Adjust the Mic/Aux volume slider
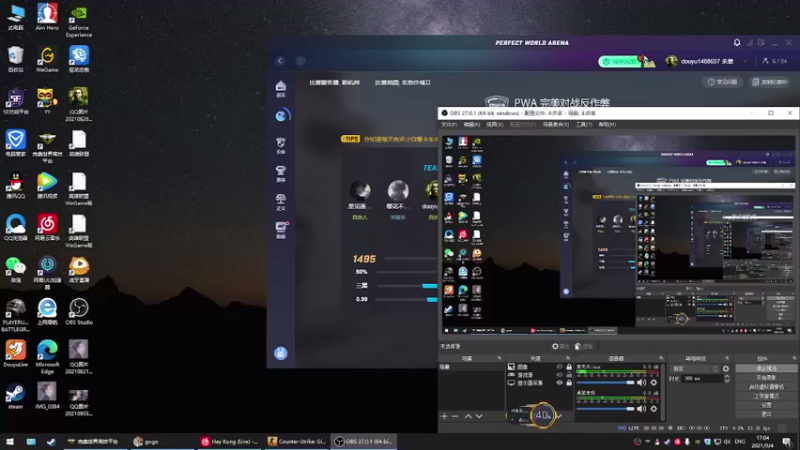Viewport: 800px width, 450px height. point(606,383)
